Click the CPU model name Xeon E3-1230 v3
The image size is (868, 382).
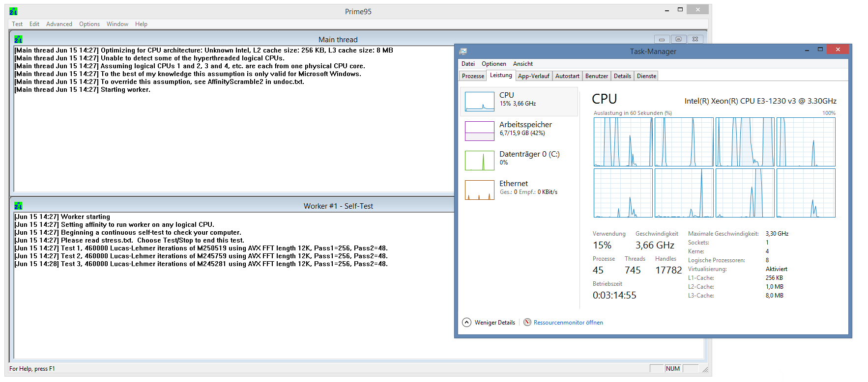pyautogui.click(x=760, y=101)
